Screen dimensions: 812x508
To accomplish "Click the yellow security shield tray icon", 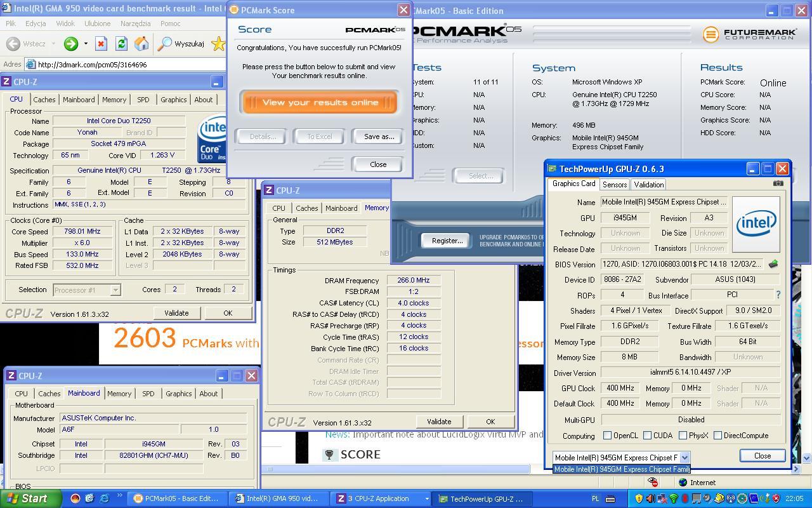I will pyautogui.click(x=639, y=499).
